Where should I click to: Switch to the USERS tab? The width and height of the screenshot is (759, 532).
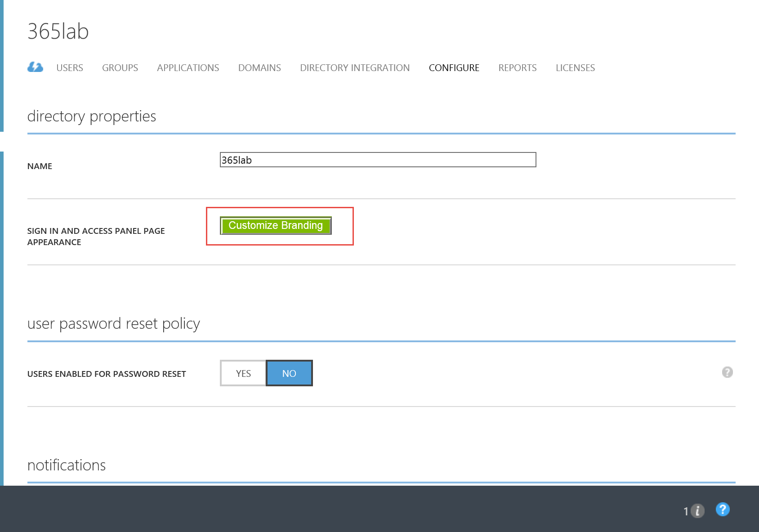[70, 68]
